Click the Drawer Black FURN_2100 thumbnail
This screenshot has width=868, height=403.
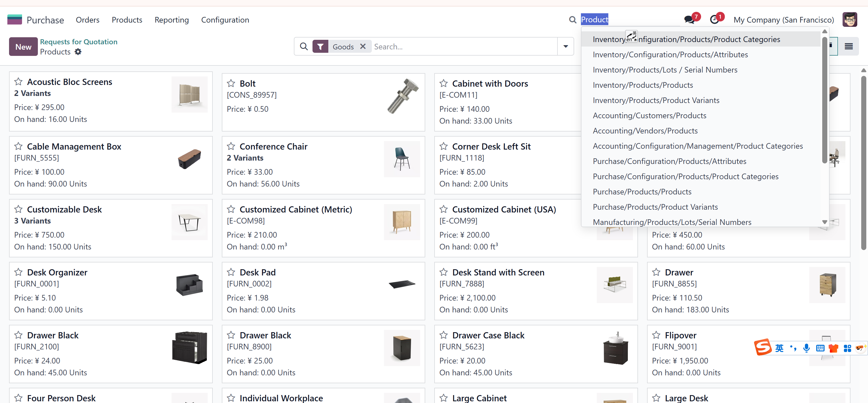click(189, 348)
